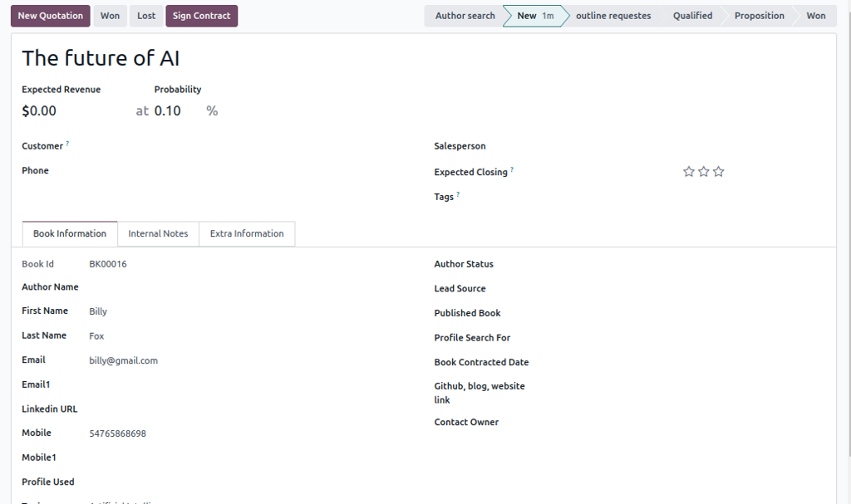Click the New Quotation button
The width and height of the screenshot is (851, 504).
tap(51, 16)
